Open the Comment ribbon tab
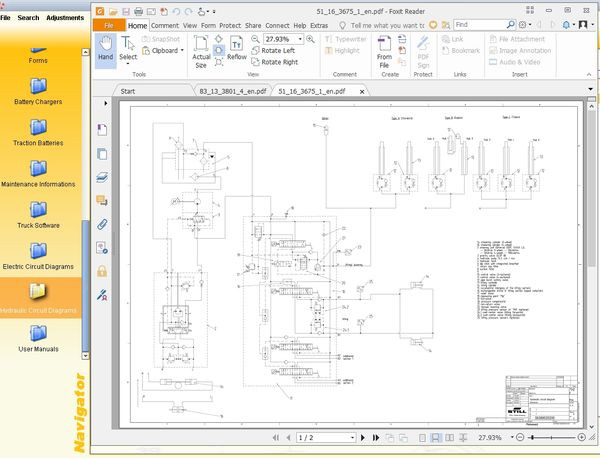 [165, 24]
